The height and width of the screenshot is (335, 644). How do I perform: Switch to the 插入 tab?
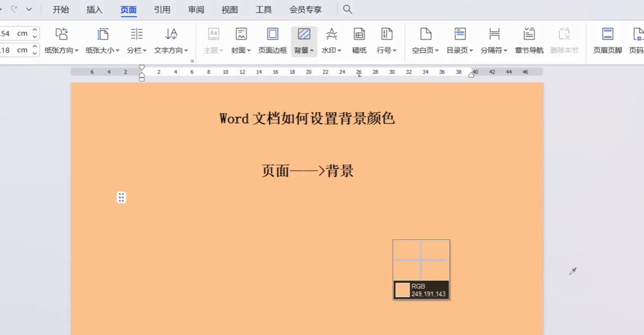click(x=95, y=10)
